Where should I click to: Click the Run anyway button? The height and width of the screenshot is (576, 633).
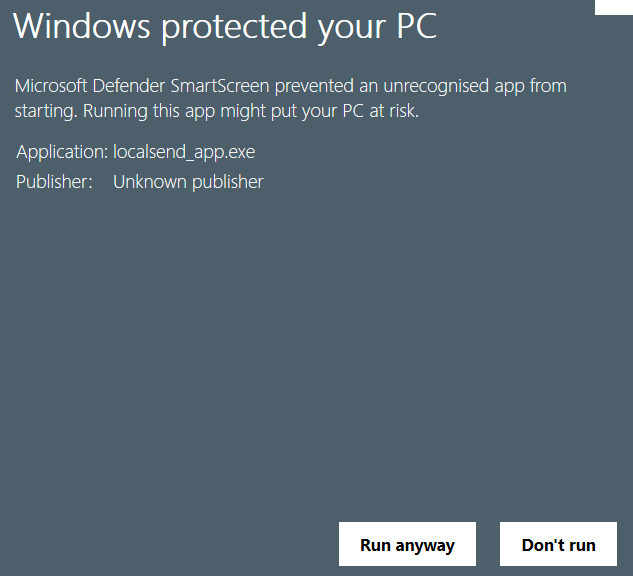(407, 545)
